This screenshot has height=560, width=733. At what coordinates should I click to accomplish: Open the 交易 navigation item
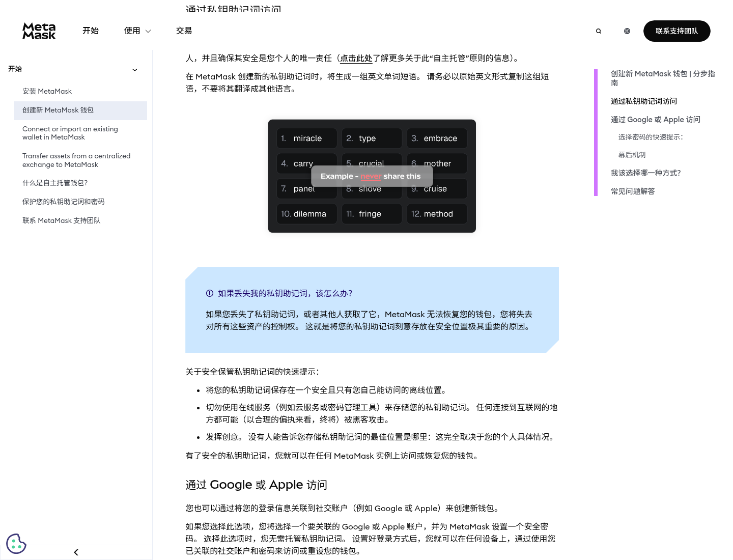[184, 31]
